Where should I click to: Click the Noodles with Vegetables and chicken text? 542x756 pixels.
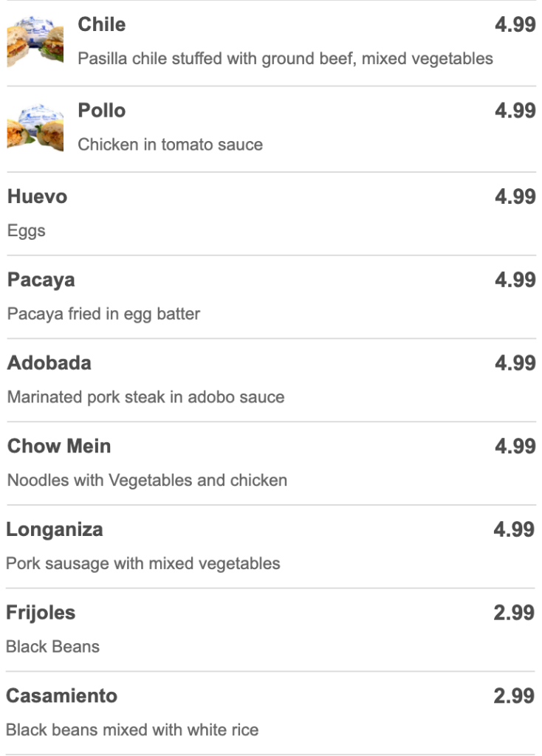tap(147, 481)
